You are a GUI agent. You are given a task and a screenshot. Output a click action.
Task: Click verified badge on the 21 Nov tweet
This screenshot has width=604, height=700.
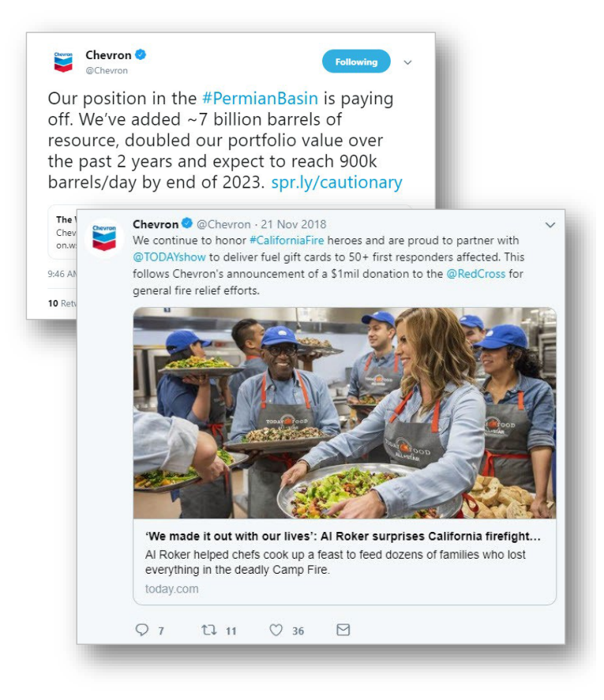187,224
